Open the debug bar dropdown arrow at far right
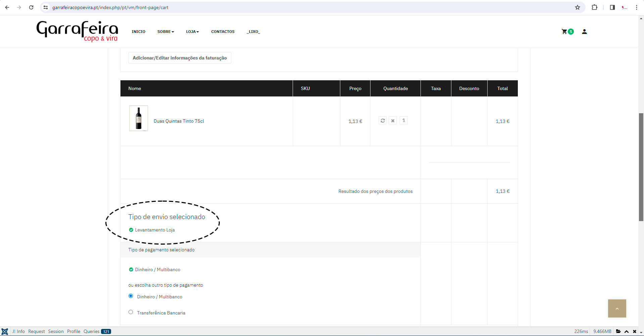The width and height of the screenshot is (644, 336). click(x=641, y=332)
